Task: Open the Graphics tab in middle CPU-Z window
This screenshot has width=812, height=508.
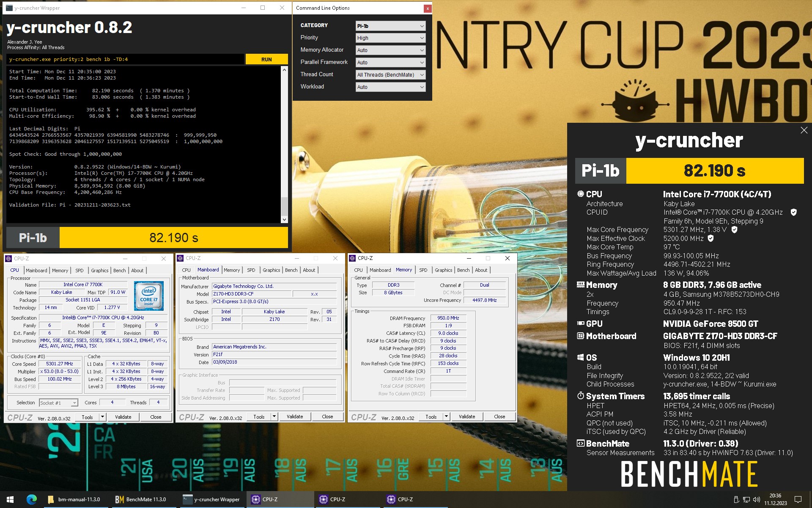Action: tap(271, 270)
